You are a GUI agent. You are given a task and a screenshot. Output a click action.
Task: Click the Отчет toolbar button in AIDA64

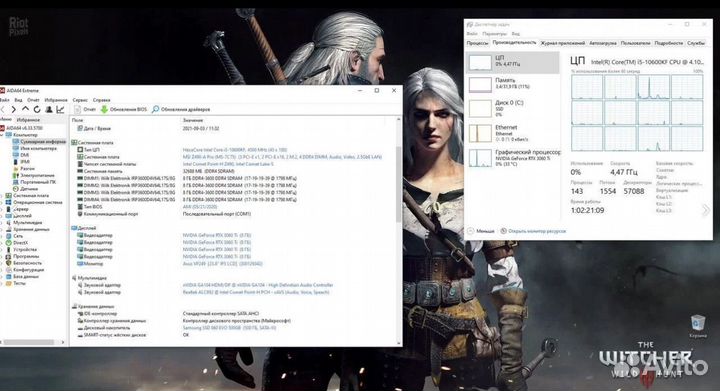[85, 109]
